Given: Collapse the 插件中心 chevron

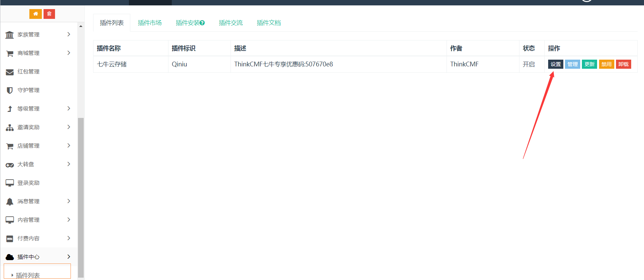Looking at the screenshot, I should [69, 257].
